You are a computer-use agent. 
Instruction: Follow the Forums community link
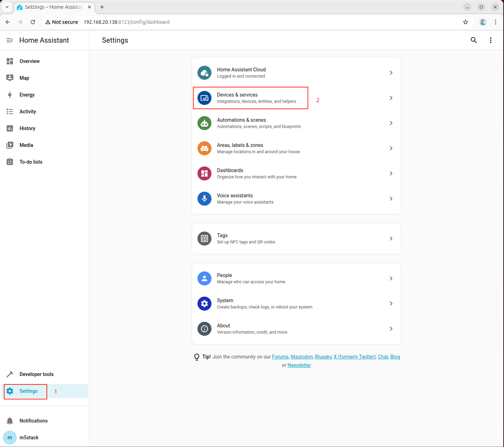[x=280, y=357]
